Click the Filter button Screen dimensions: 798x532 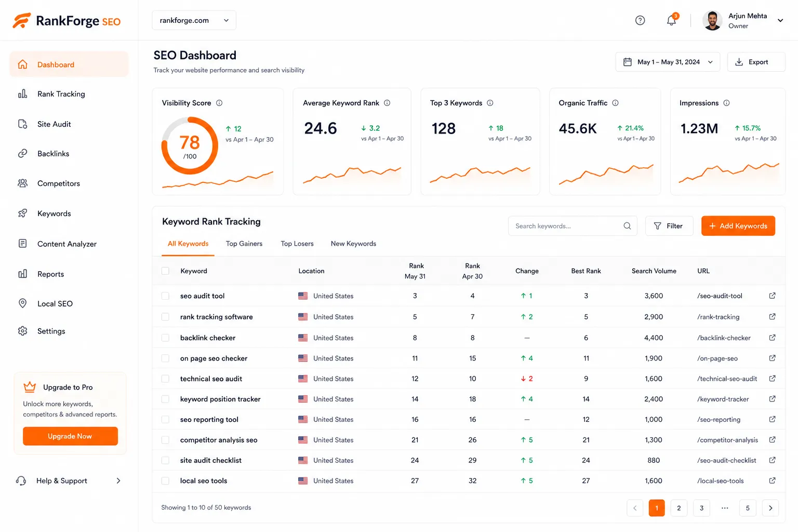(x=669, y=226)
